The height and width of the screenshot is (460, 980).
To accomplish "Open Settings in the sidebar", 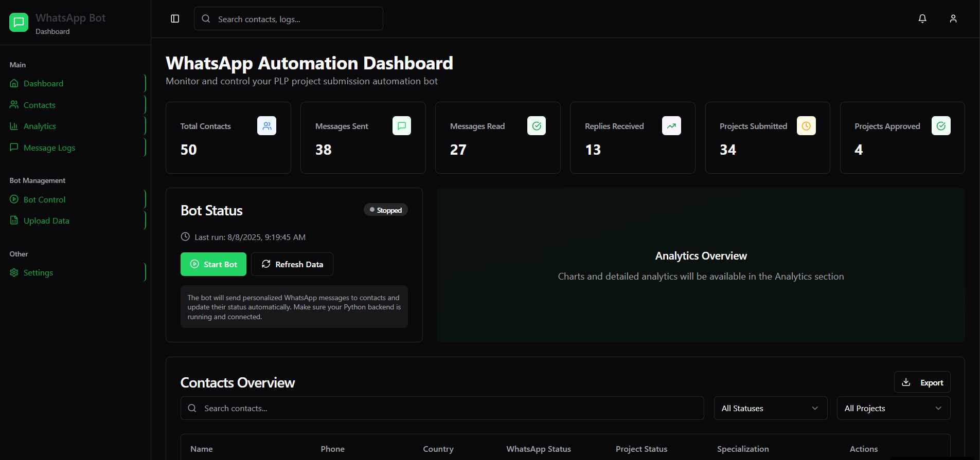I will pos(76,272).
